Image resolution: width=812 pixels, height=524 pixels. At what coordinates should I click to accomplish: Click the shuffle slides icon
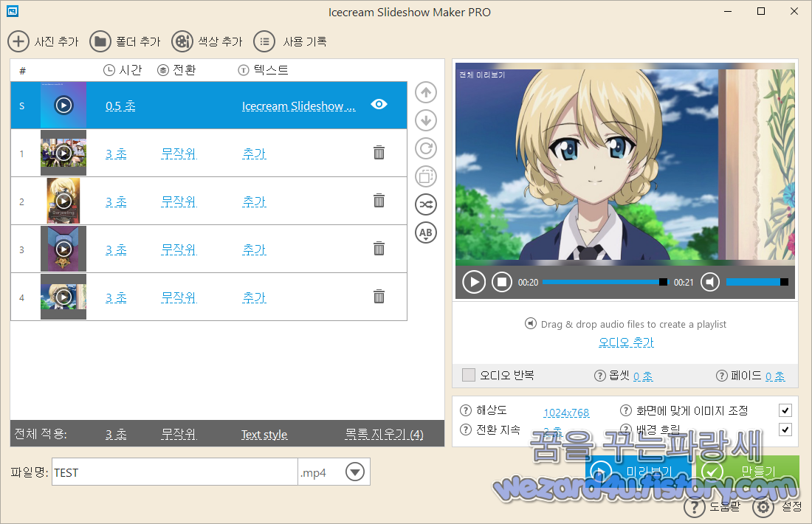coord(426,204)
